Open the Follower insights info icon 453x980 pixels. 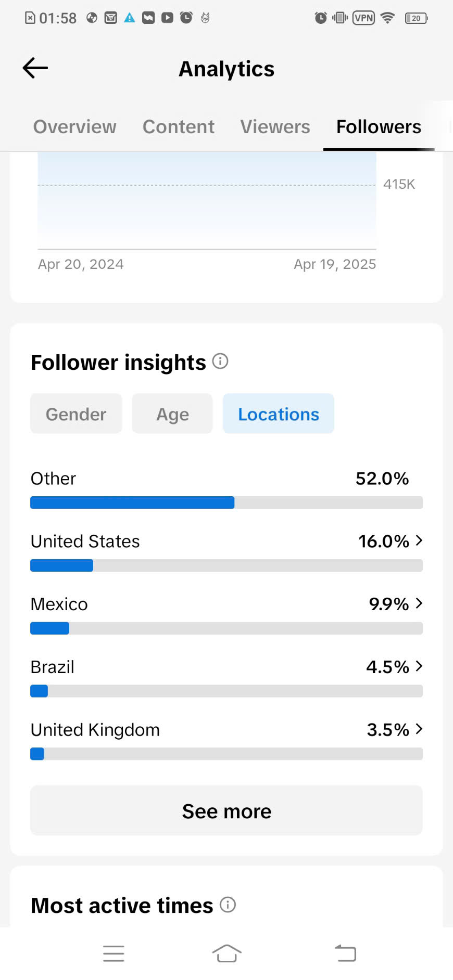point(220,361)
